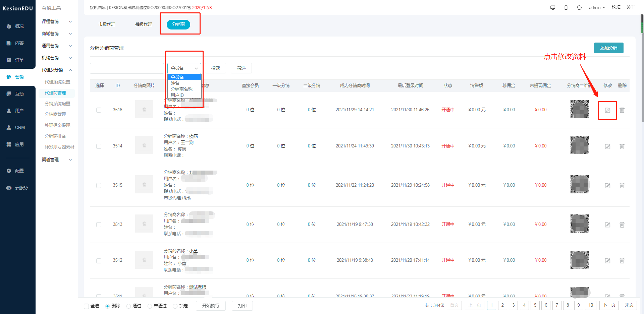Click the mobile phone preview icon
The width and height of the screenshot is (644, 314).
click(566, 7)
